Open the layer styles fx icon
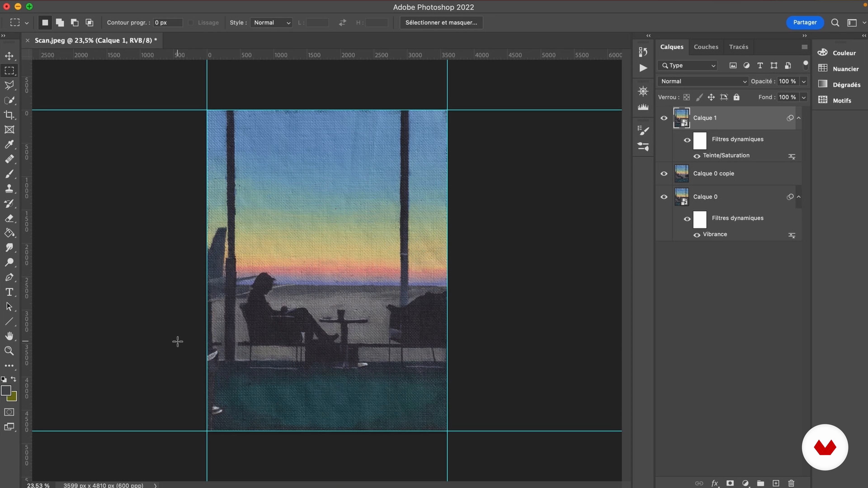The height and width of the screenshot is (488, 868). tap(715, 483)
